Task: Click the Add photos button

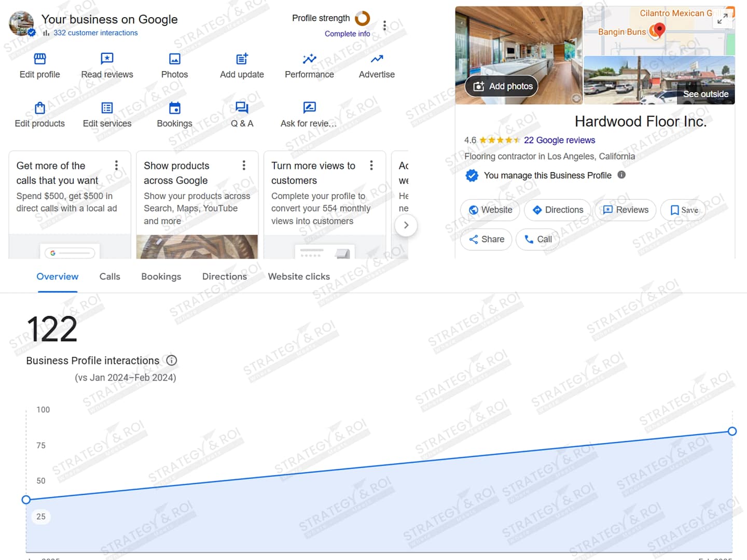Action: tap(502, 86)
